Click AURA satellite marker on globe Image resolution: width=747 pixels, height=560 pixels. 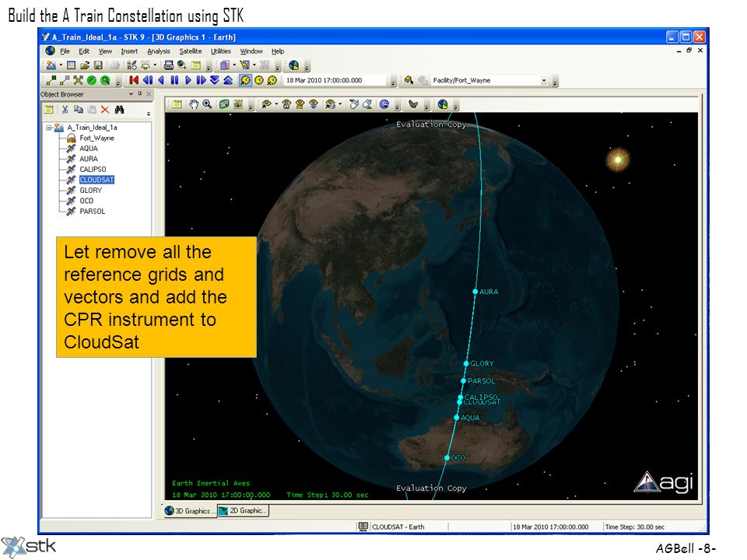tap(475, 292)
